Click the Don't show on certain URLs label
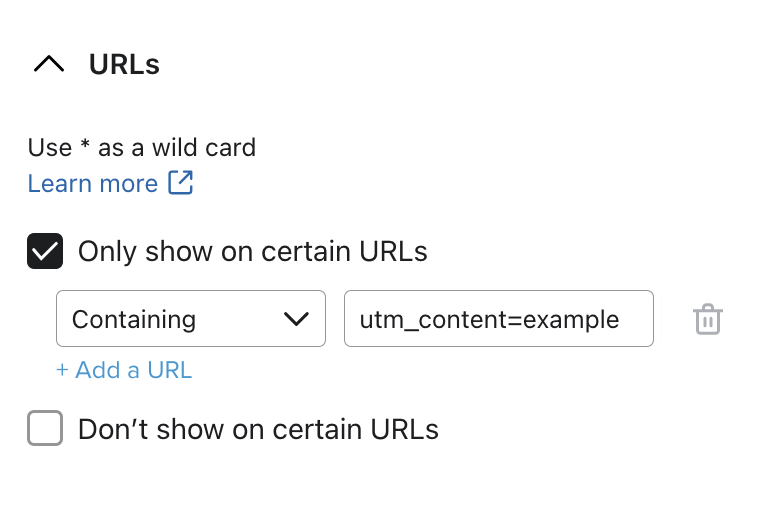778x532 pixels. pyautogui.click(x=258, y=429)
